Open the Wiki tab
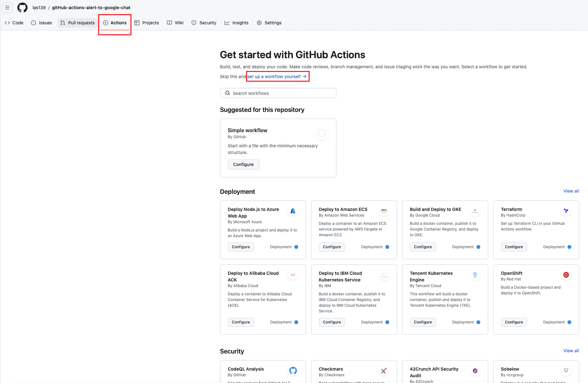588x383 pixels. [x=175, y=23]
